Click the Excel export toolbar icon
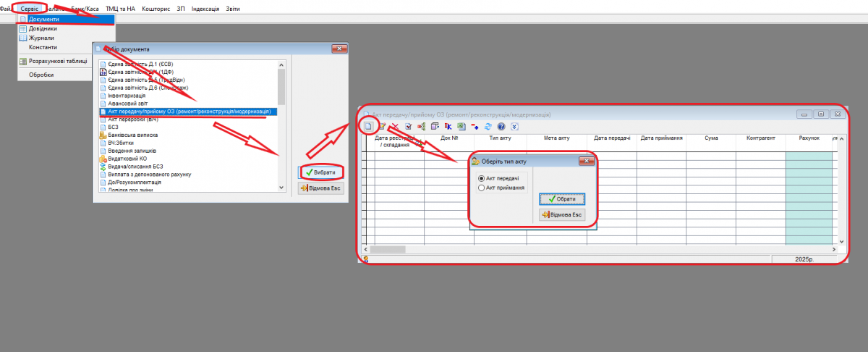 (x=461, y=126)
